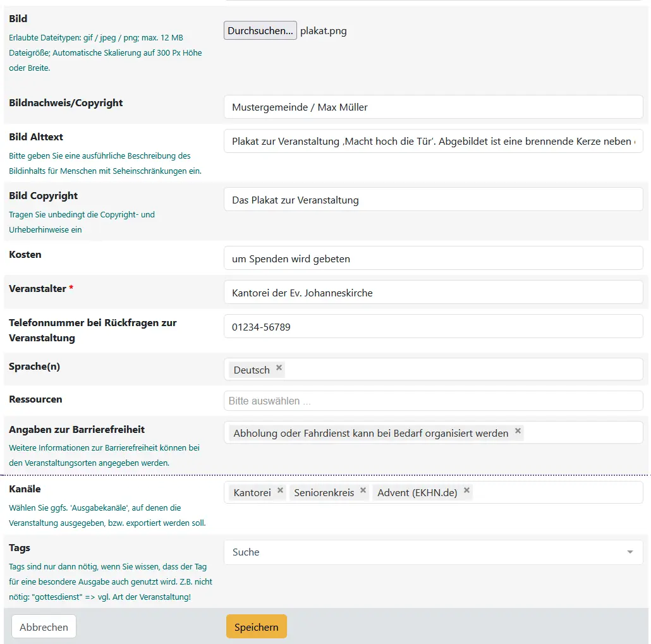
Task: Remove the Kantorei channel tag
Action: pyautogui.click(x=280, y=490)
